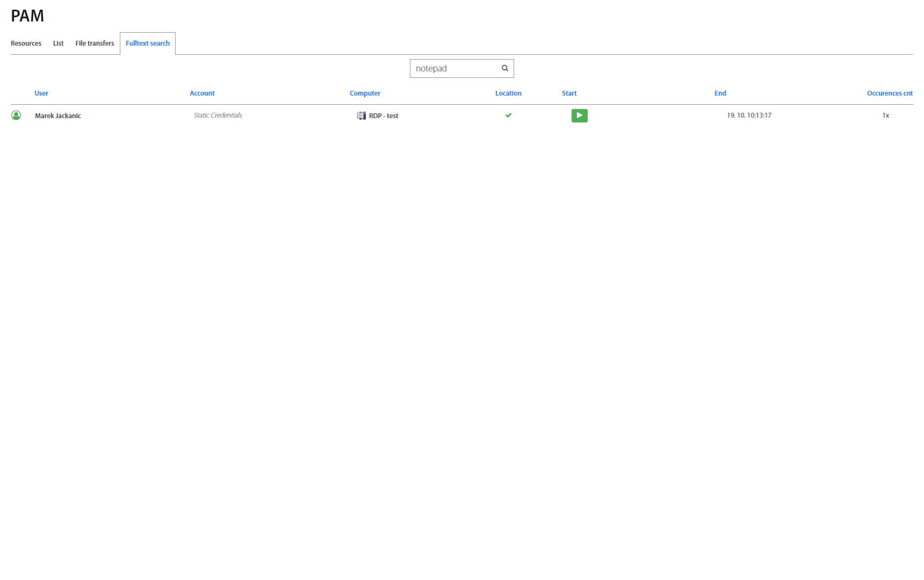Click the Static Credentials account entry
924x580 pixels.
pyautogui.click(x=218, y=115)
